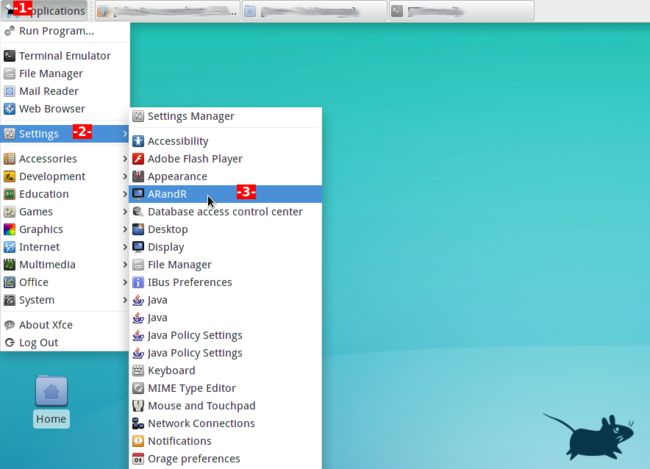The image size is (650, 469).
Task: Open Appearance settings
Action: pos(226,176)
